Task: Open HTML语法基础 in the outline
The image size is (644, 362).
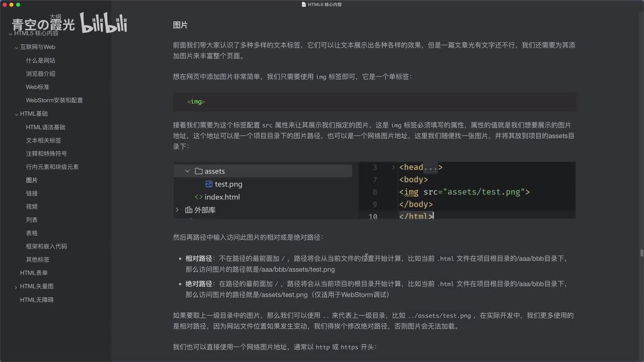Action: coord(46,127)
